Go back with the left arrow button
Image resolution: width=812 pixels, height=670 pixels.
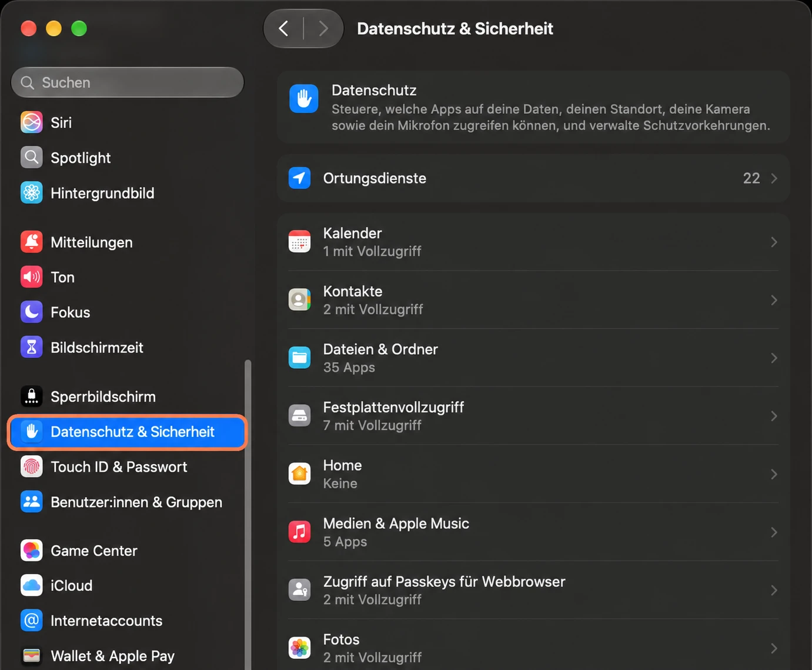[283, 28]
